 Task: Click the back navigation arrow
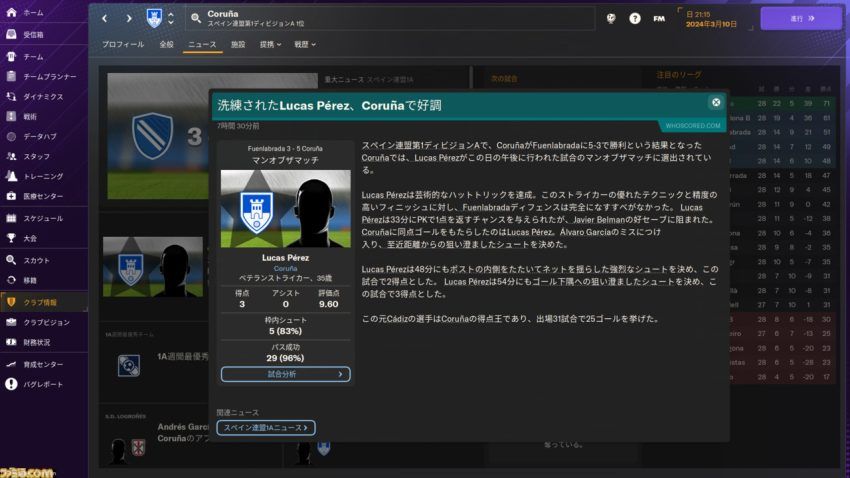105,18
